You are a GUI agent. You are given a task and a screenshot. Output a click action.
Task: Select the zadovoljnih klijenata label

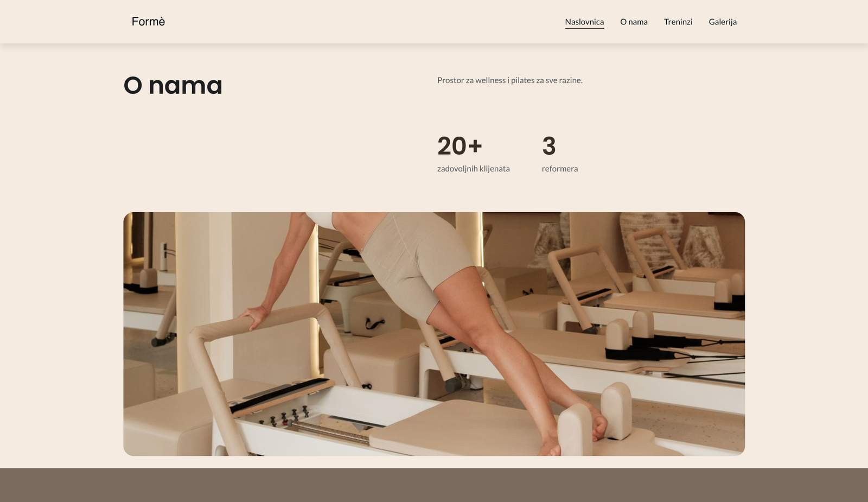[474, 169]
